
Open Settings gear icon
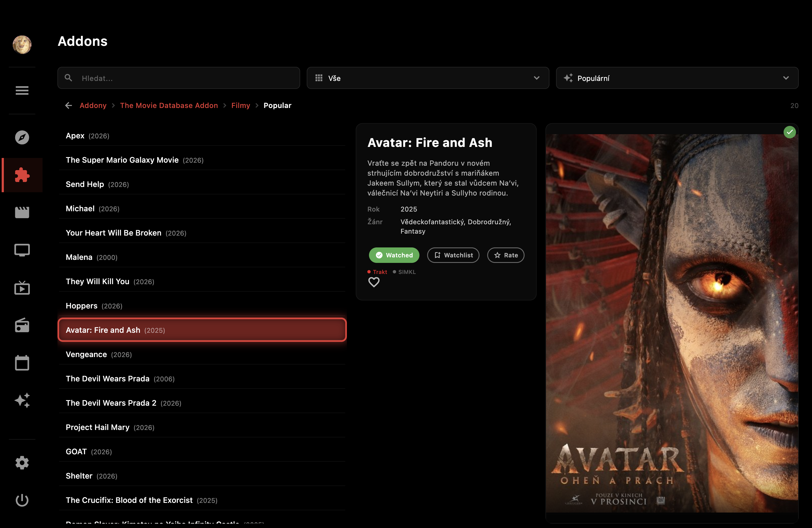click(x=22, y=463)
